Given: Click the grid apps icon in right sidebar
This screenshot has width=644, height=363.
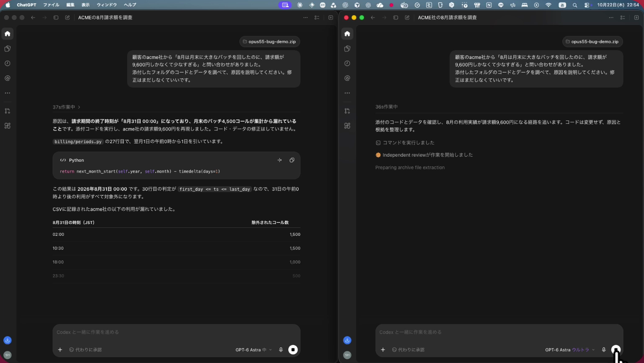Looking at the screenshot, I should coord(347,126).
